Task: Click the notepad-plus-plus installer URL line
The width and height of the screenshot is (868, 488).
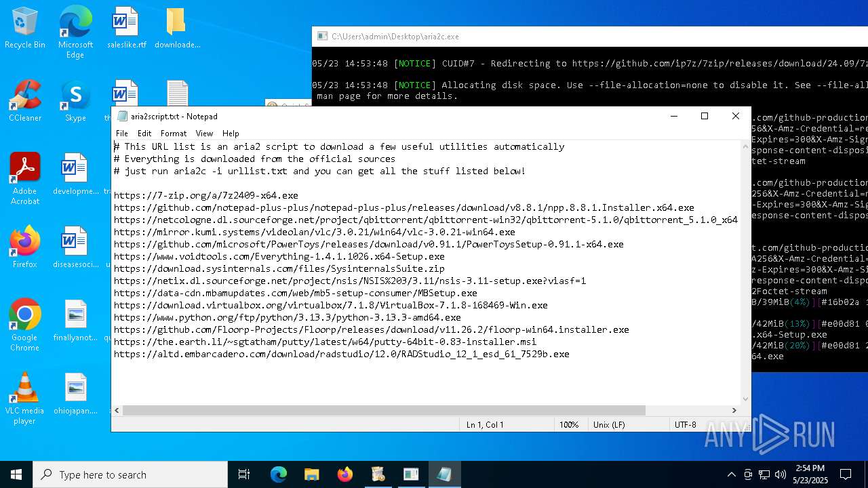Action: click(404, 207)
